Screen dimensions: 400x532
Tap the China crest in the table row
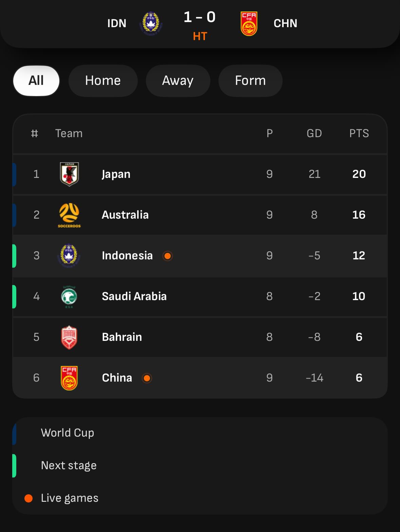69,378
